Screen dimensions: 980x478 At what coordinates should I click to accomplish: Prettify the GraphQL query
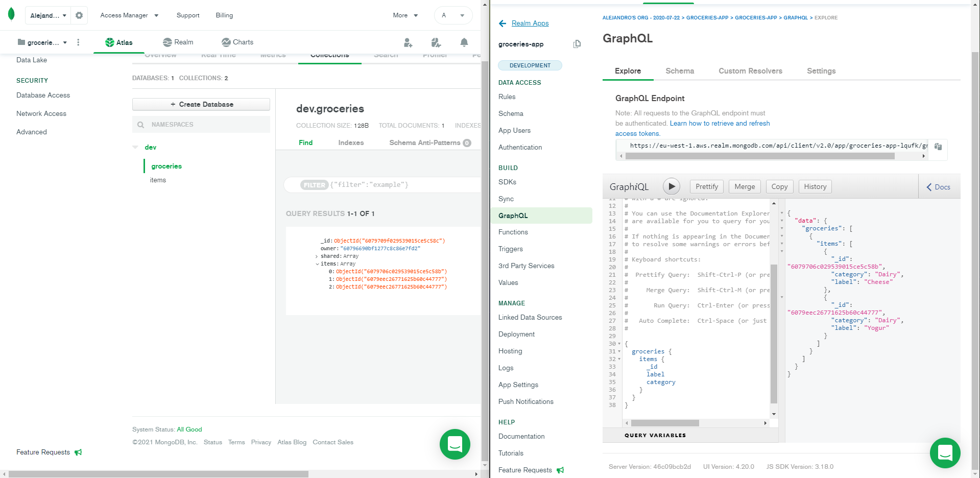pos(706,186)
